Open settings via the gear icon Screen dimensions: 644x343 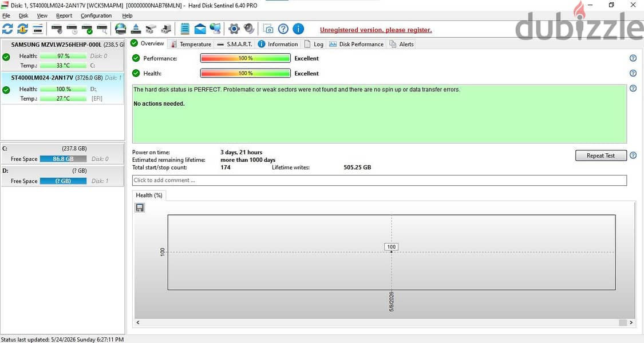tap(234, 29)
